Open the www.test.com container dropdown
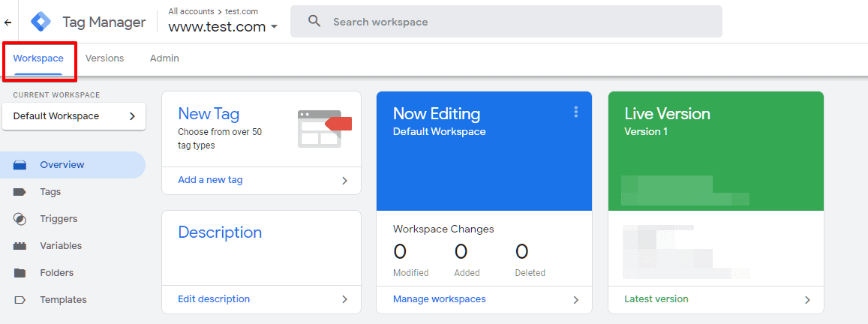This screenshot has height=324, width=868. pos(223,26)
